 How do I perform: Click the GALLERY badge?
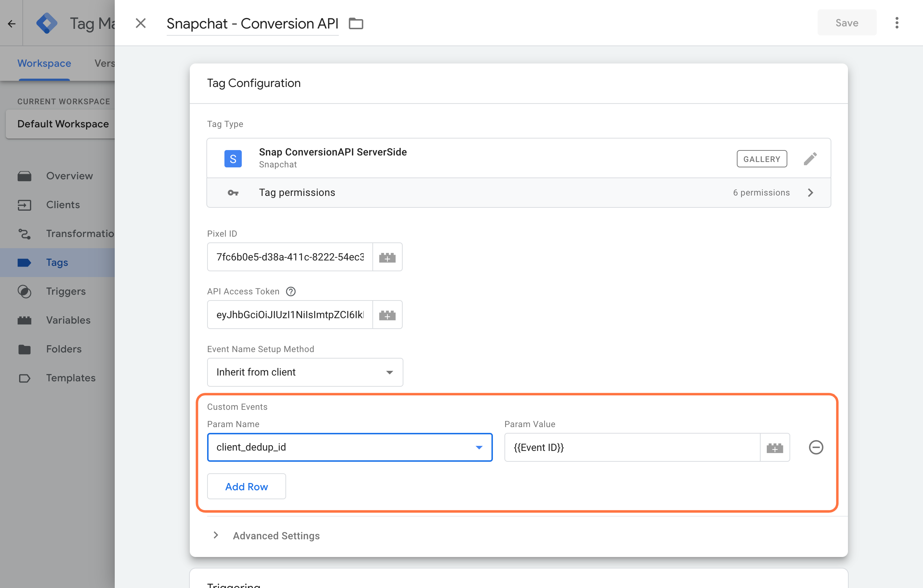pyautogui.click(x=762, y=159)
